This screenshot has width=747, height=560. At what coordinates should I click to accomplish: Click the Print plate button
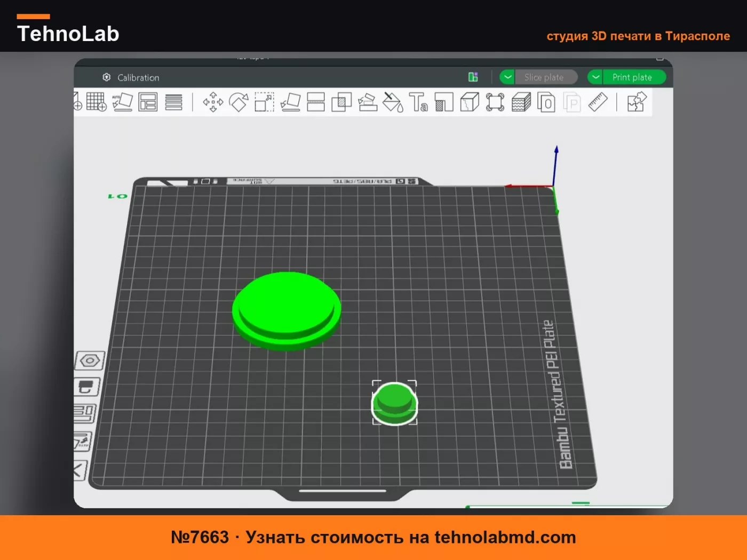[634, 77]
